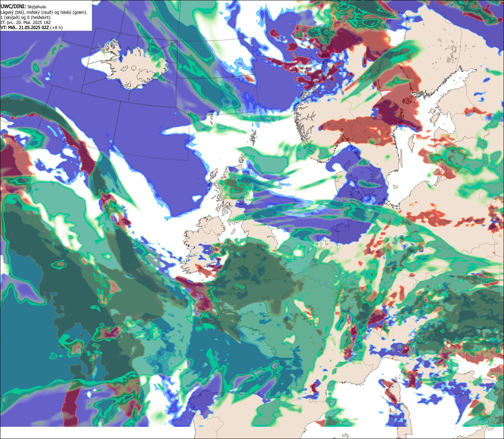Click the 'UWC/DINI: Skýjahula.' title line

coord(24,6)
